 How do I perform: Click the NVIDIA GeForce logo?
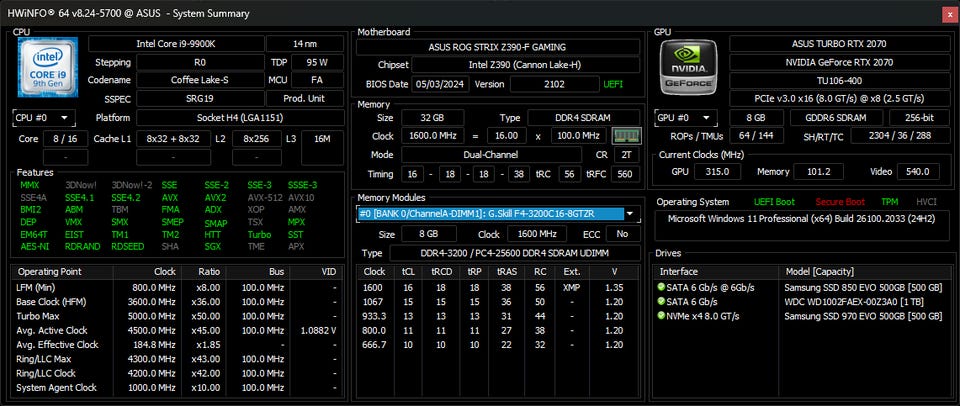688,68
